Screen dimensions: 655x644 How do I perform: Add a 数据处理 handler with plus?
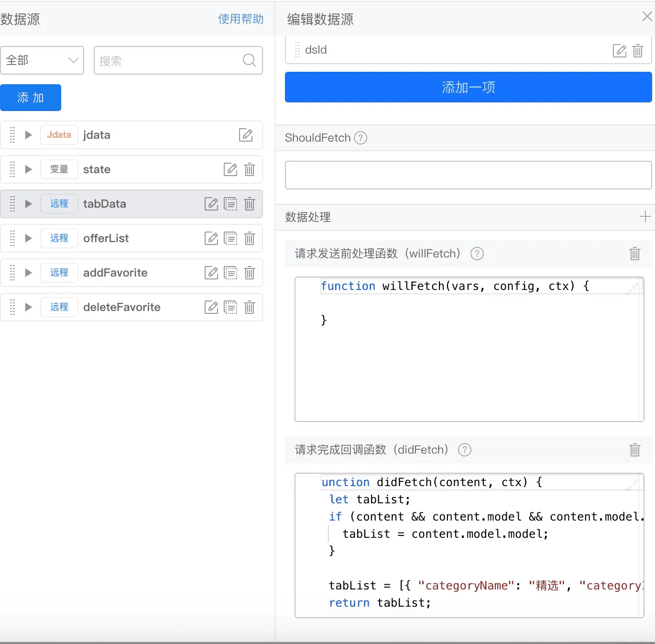point(645,216)
